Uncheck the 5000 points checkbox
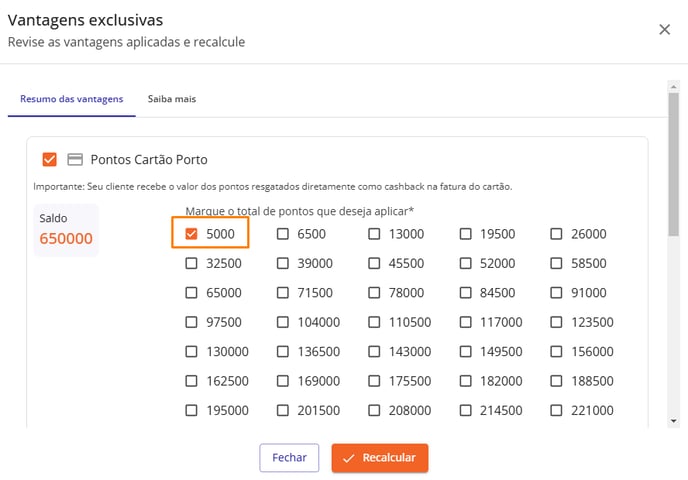Viewport: 688px width, 480px height. (191, 234)
